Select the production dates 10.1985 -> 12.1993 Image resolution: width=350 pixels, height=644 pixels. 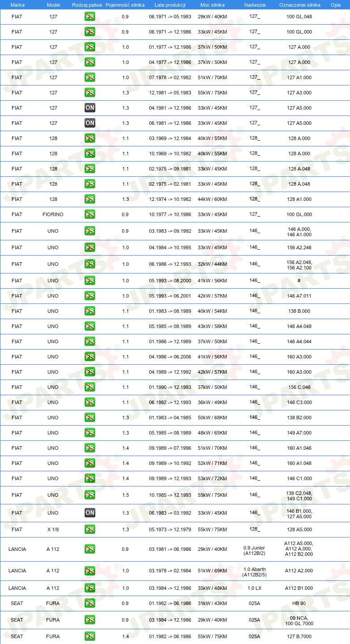(170, 495)
